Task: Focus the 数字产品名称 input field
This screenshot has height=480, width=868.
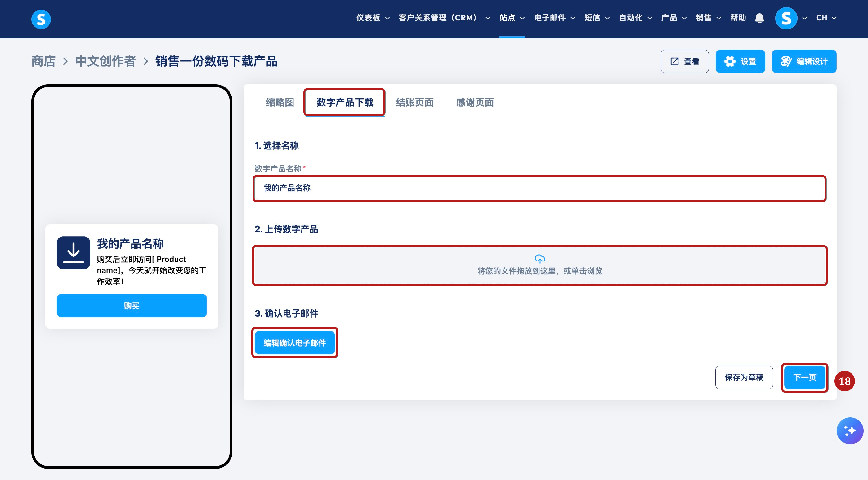Action: coord(539,188)
